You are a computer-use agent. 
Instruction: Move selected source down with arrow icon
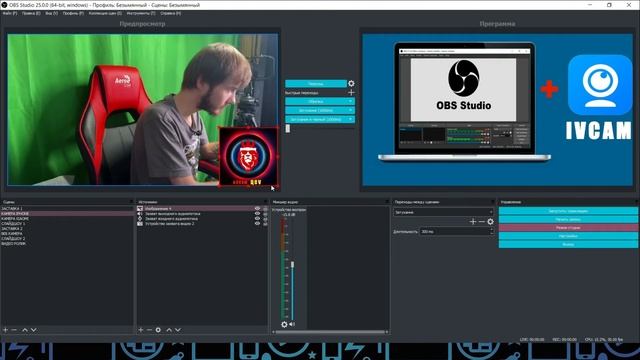point(178,329)
